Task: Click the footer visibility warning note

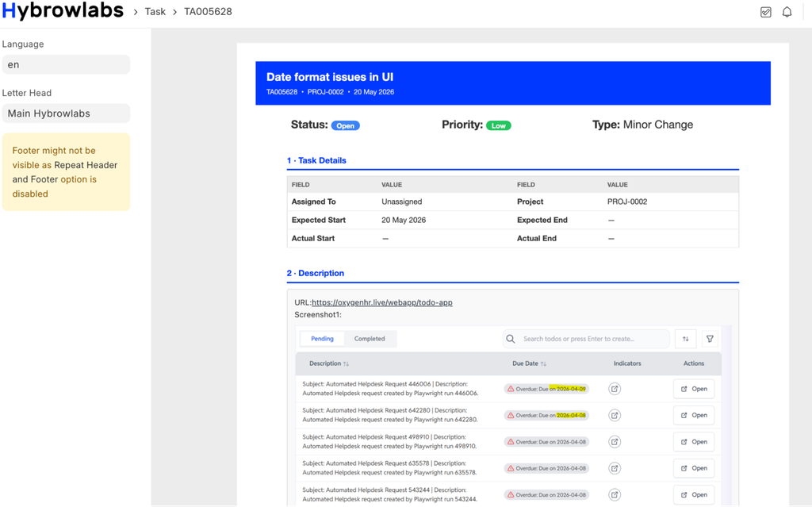Action: point(66,171)
